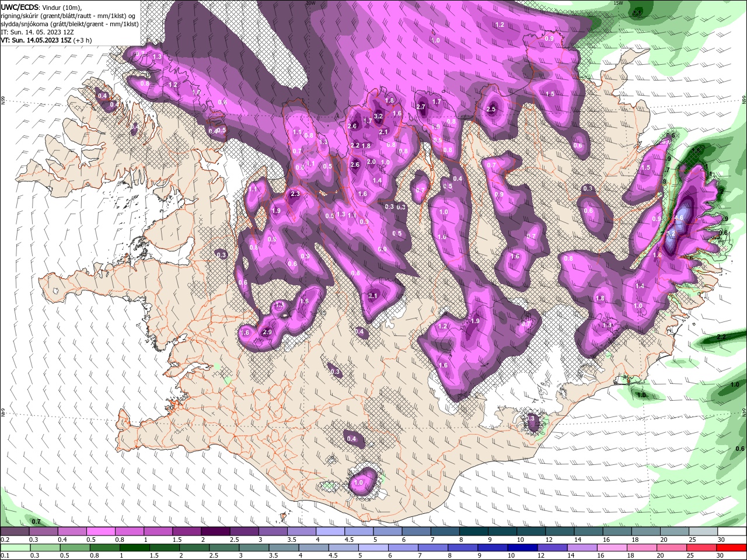The image size is (747, 560).
Task: Pick the light blue rain swatch between 5 and 6
Action: click(372, 548)
